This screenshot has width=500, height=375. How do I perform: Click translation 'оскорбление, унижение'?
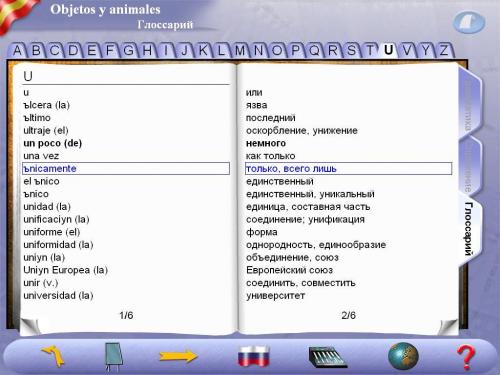click(302, 130)
